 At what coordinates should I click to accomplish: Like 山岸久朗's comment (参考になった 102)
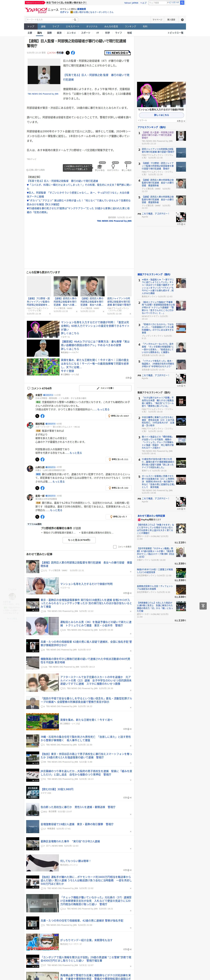point(119,488)
